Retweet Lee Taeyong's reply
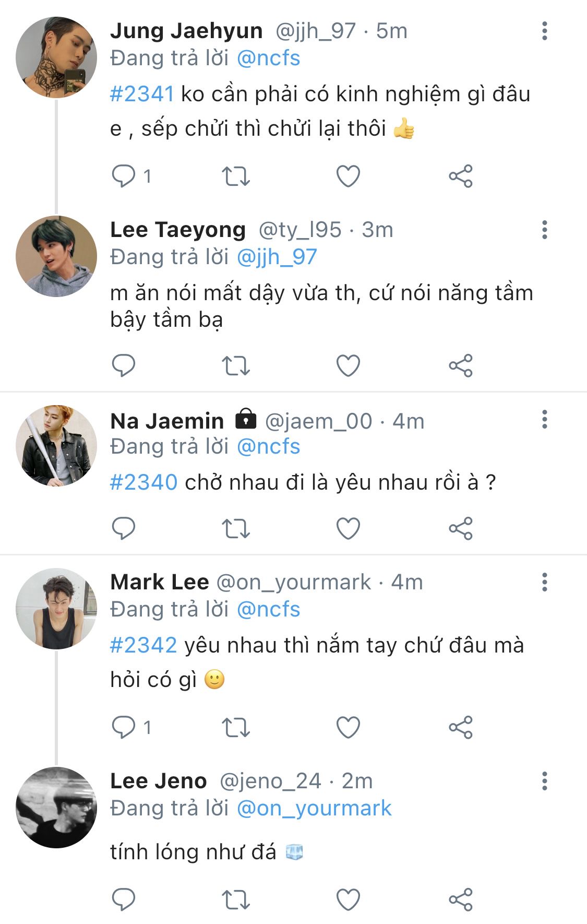Viewport: 587px width, 924px height. pos(236,365)
